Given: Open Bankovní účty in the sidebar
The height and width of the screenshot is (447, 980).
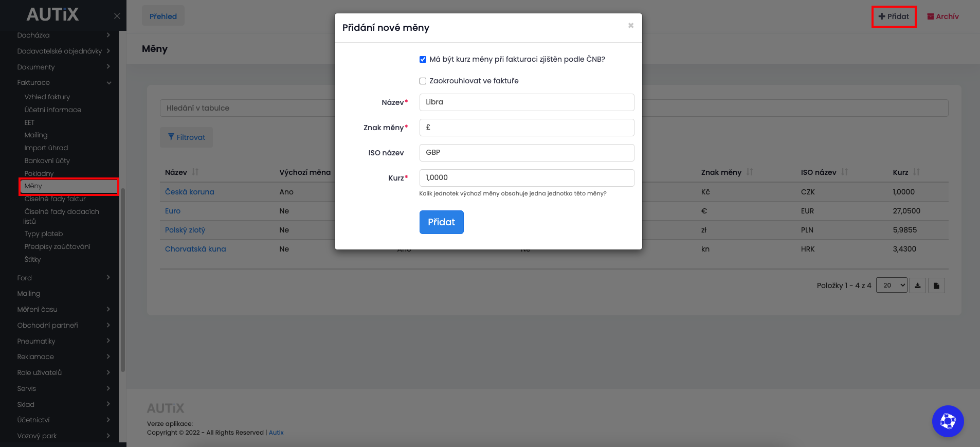Looking at the screenshot, I should coord(47,160).
